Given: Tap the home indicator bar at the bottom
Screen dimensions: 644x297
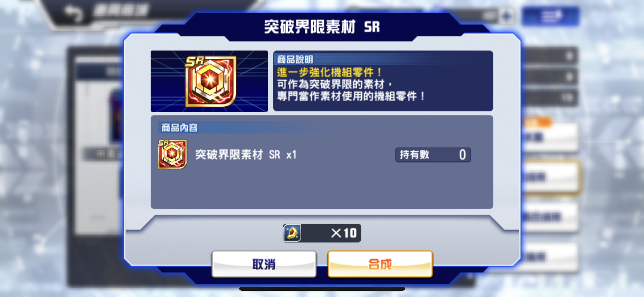Looking at the screenshot, I should coord(322,289).
